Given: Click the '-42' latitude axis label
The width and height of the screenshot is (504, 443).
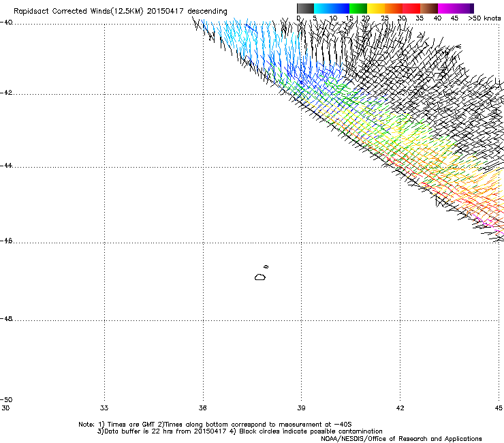Looking at the screenshot, I should coord(6,93).
